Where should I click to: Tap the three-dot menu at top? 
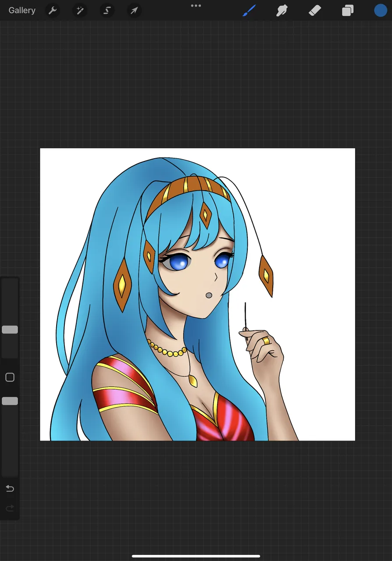196,6
